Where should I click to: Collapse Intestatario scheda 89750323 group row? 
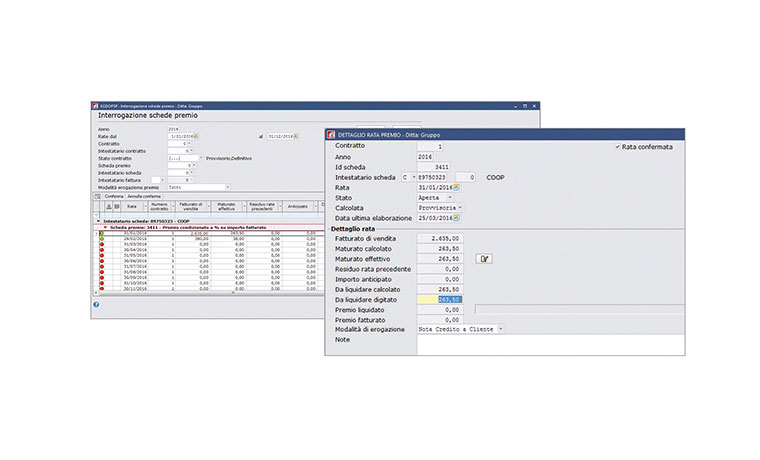(x=97, y=221)
